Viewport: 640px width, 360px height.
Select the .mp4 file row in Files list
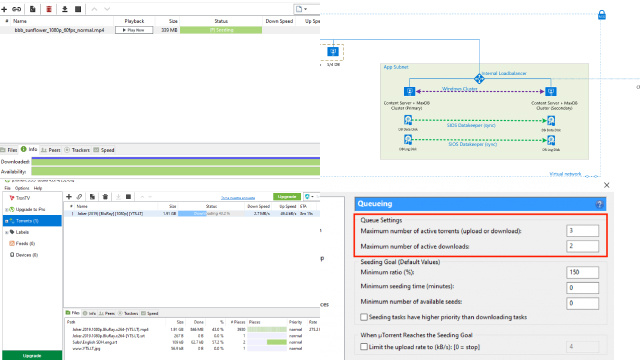192,329
